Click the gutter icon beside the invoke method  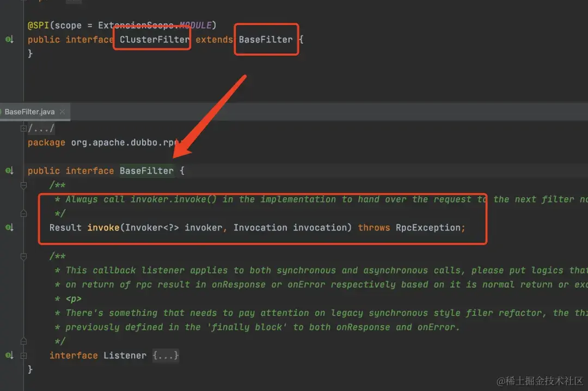[9, 228]
